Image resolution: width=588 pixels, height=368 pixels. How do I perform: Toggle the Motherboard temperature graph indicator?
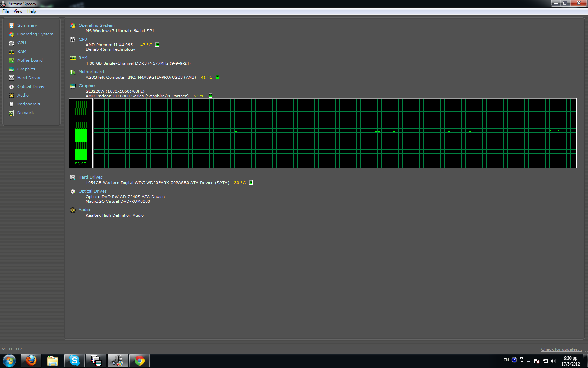(x=218, y=77)
